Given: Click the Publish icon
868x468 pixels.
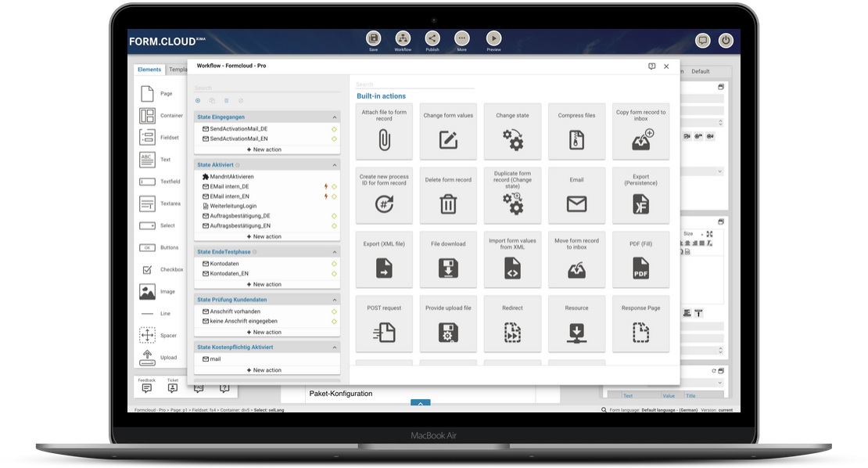Looking at the screenshot, I should pos(432,38).
